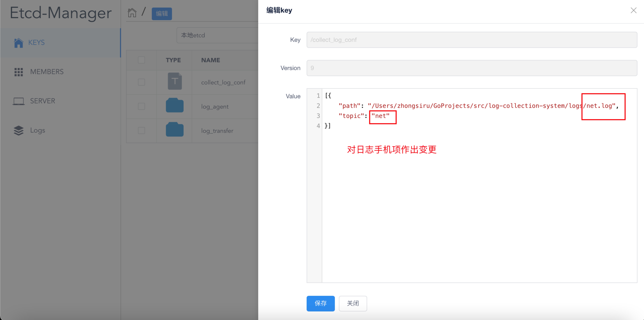Check the log_agent row checkbox

[x=142, y=107]
